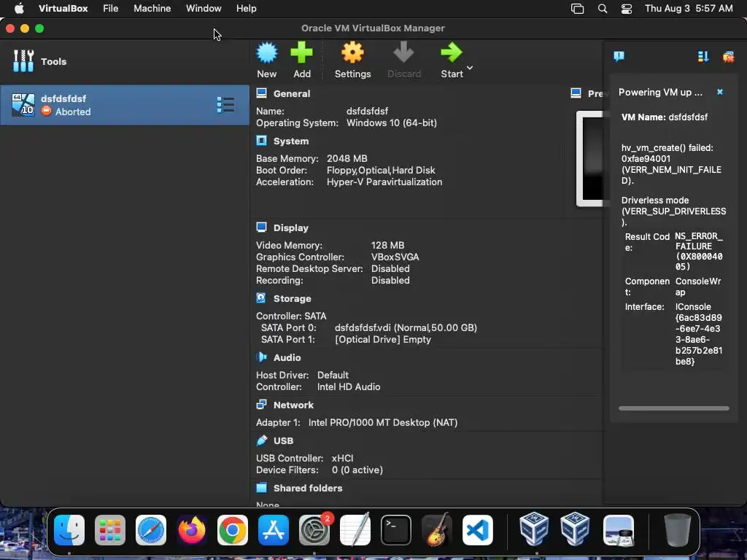747x560 pixels.
Task: Click the VM preview thumbnail
Action: pos(589,158)
